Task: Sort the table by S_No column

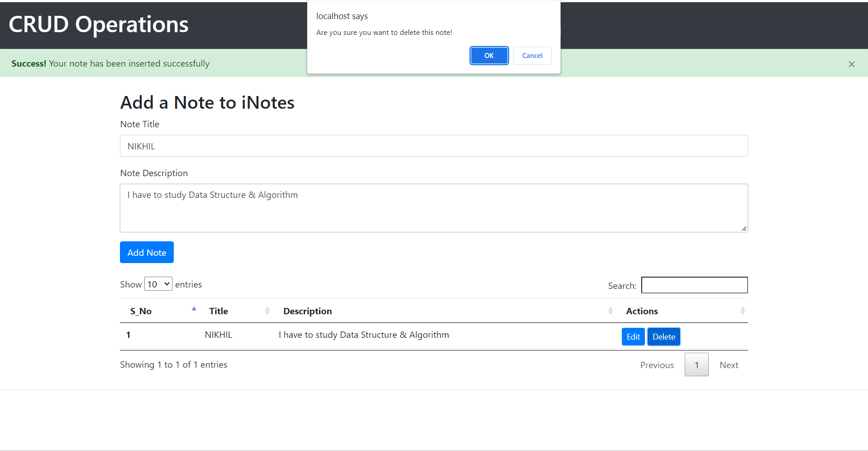Action: click(x=159, y=311)
